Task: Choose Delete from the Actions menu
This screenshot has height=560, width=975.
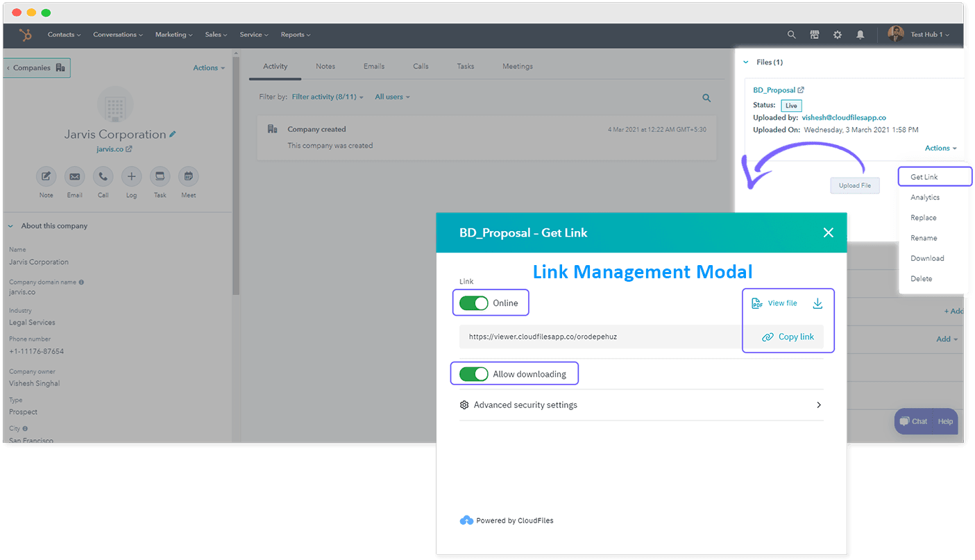Action: click(x=922, y=279)
